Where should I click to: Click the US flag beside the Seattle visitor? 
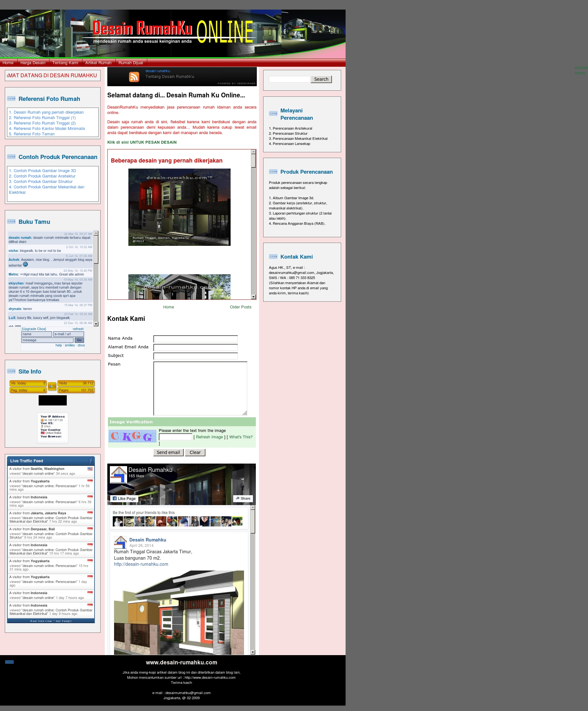pyautogui.click(x=90, y=469)
